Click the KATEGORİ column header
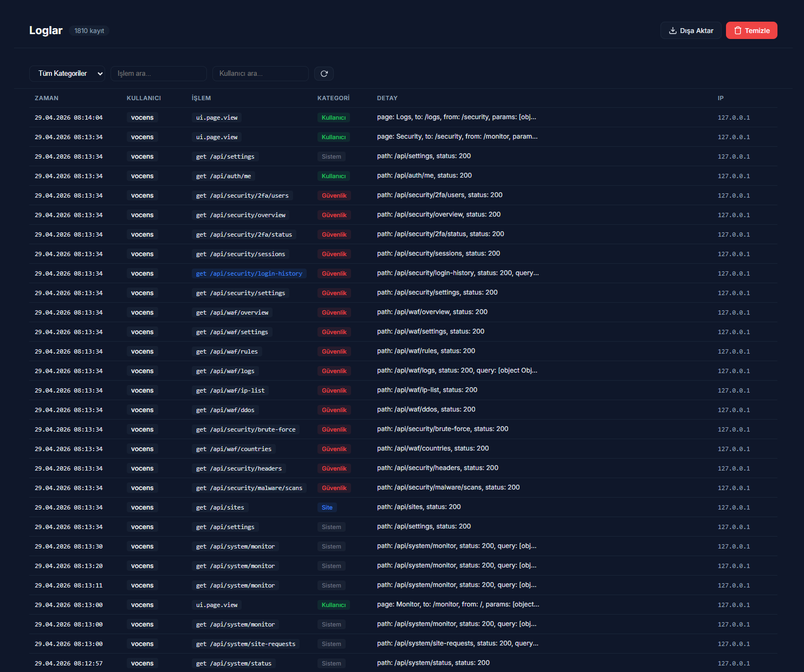804x672 pixels. 333,98
